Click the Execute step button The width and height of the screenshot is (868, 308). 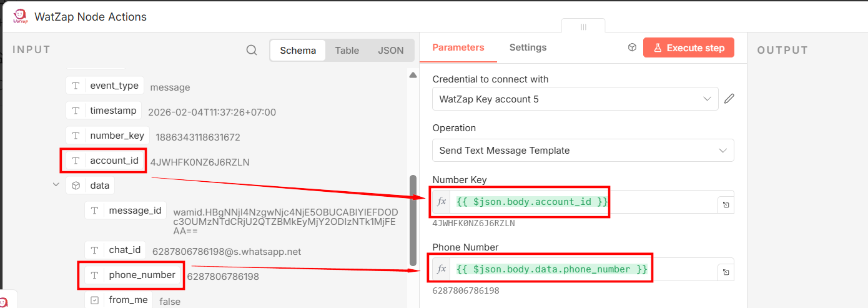pos(688,48)
